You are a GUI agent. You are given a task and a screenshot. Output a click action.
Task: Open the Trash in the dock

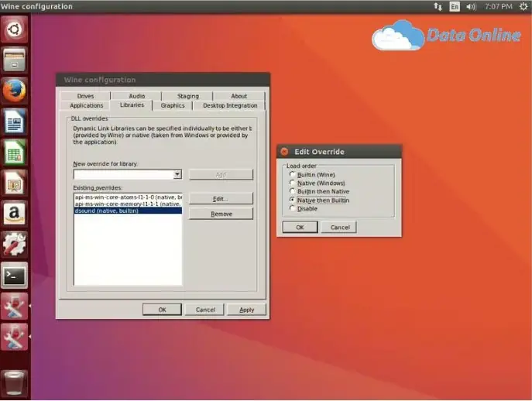14,382
